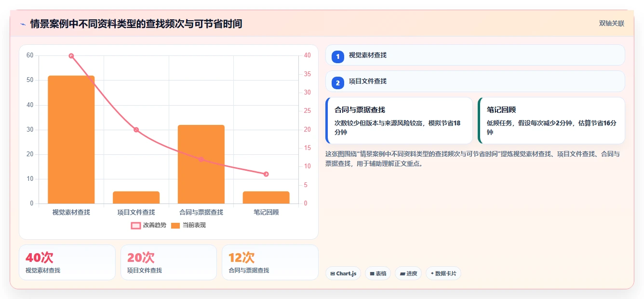
Task: Click x-axis label 笔记回顾
Action: click(266, 212)
